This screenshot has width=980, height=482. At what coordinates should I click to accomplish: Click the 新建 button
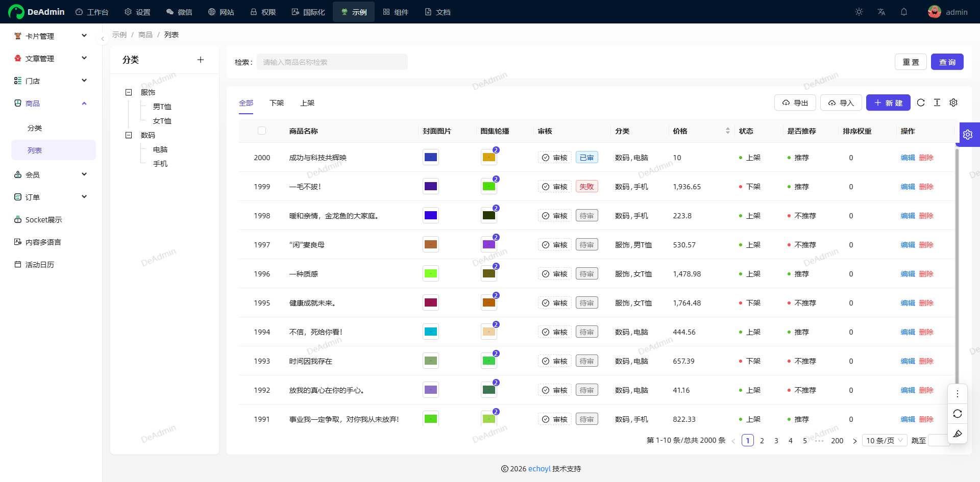888,103
